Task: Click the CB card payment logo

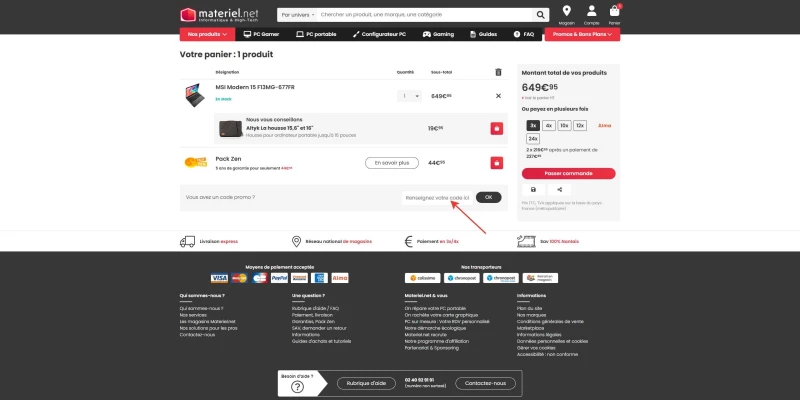Action: 259,278
